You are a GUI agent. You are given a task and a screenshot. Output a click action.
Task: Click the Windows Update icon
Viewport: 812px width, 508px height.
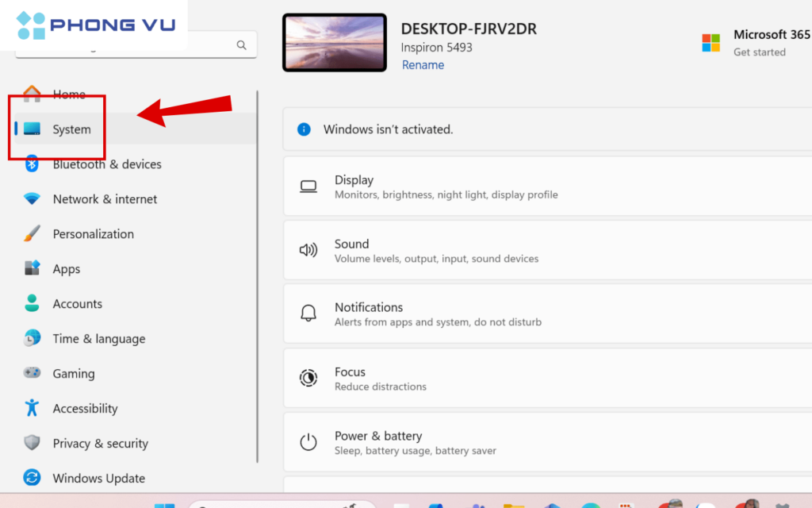click(x=32, y=478)
